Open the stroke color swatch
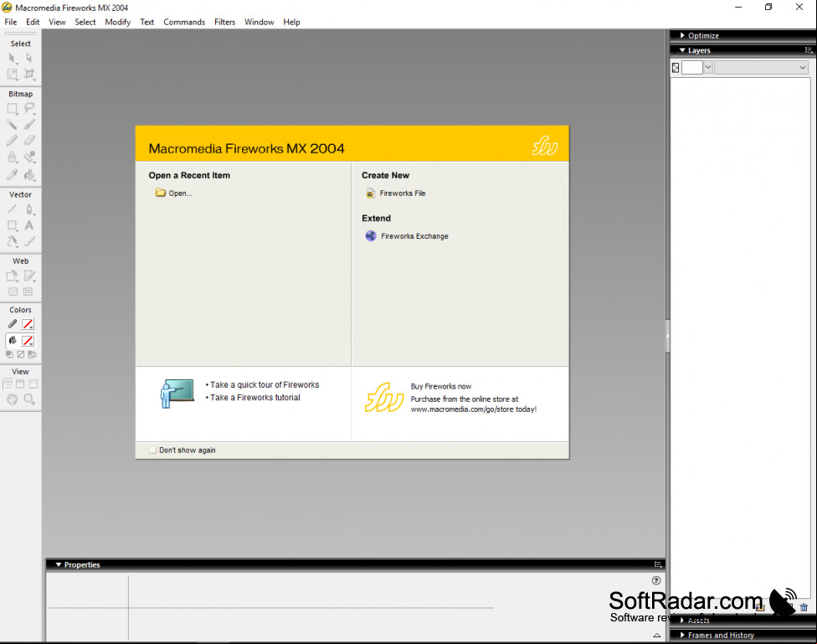 click(28, 324)
